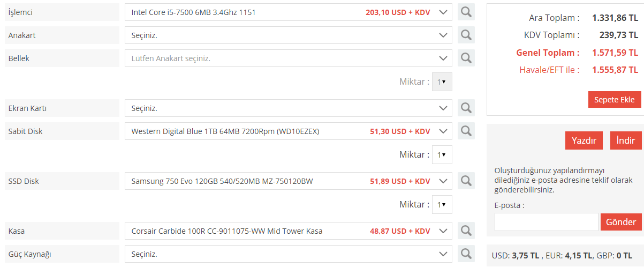The image size is (644, 267).
Task: Click the E-posta input field
Action: click(546, 222)
